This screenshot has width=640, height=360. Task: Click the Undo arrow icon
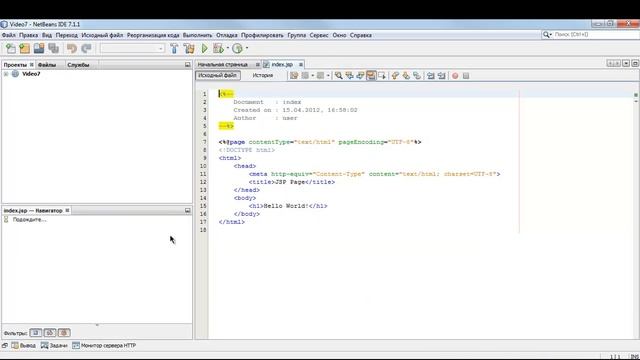pos(72,49)
